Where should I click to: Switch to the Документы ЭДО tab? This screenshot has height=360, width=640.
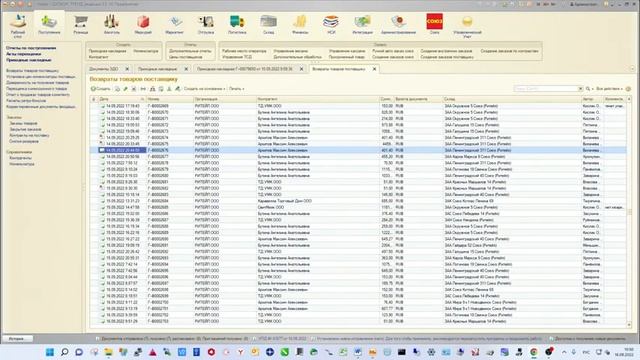[104, 69]
